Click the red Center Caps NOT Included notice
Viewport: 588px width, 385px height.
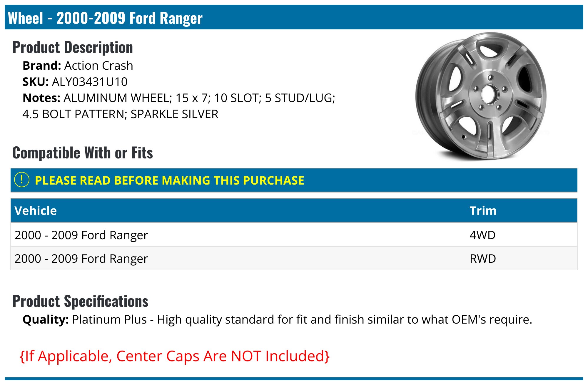[x=175, y=356]
